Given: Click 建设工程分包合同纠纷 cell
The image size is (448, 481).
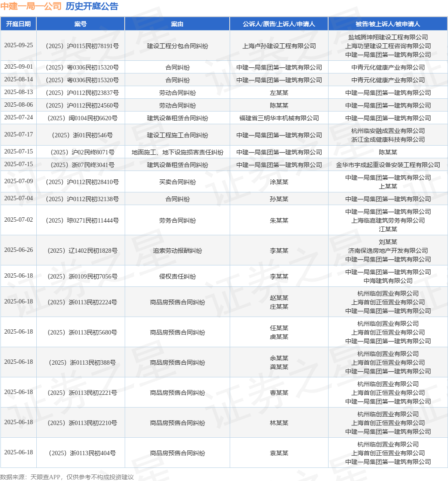Looking at the screenshot, I should 177,46.
